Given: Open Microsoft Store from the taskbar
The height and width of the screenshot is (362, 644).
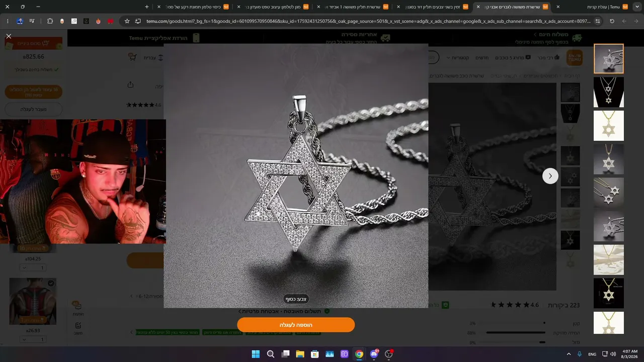Looking at the screenshot, I should pos(315,354).
